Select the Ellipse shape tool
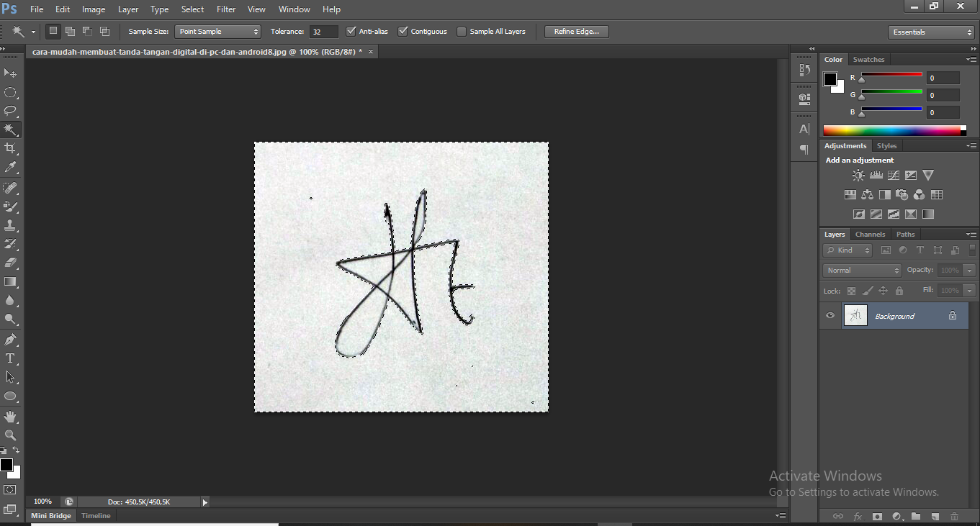Screen dimensions: 980x526 10,396
